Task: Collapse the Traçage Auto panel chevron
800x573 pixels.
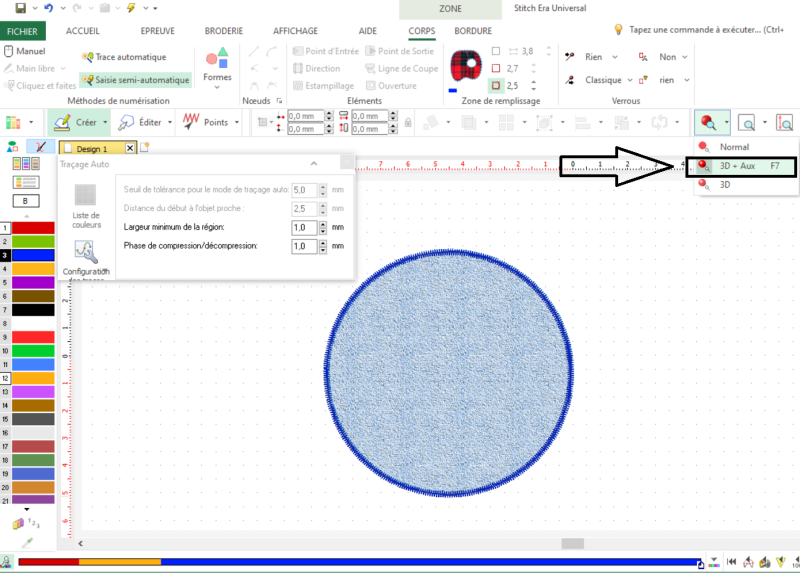Action: click(x=314, y=163)
